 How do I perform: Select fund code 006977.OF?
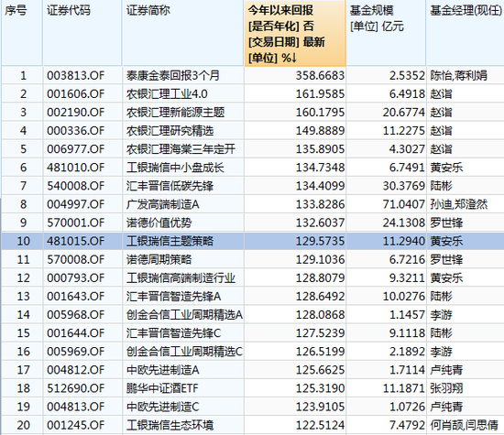click(76, 149)
